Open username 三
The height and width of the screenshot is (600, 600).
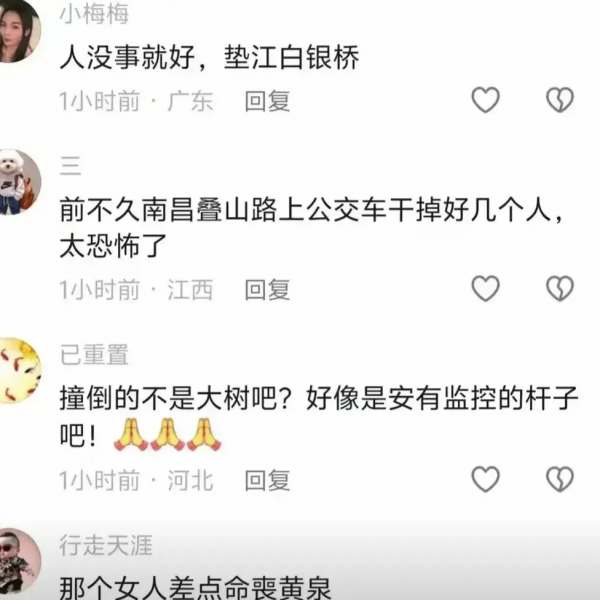click(x=70, y=166)
